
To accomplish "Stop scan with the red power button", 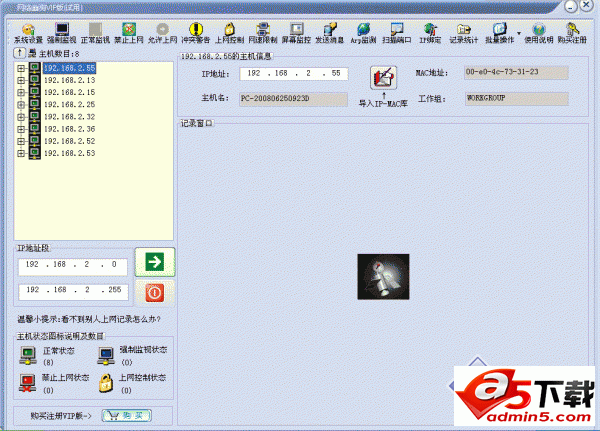I will [155, 293].
